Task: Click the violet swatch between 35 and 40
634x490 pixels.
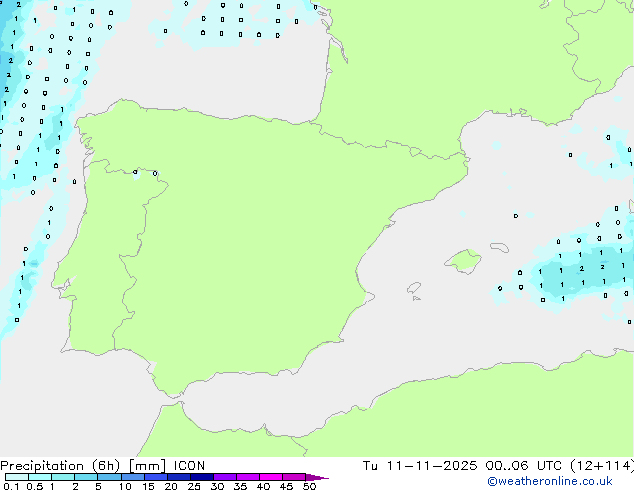Action: pyautogui.click(x=247, y=477)
